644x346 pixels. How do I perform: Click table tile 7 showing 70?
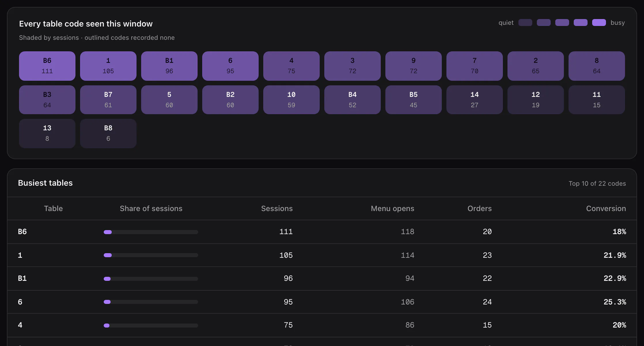475,66
